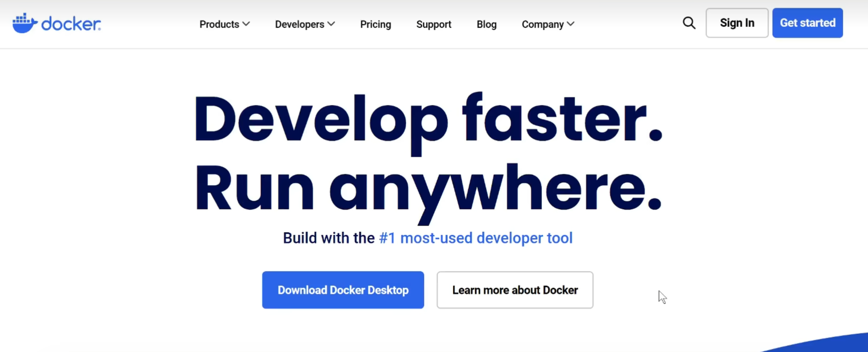This screenshot has width=868, height=352.
Task: Open the Pricing page
Action: [375, 24]
